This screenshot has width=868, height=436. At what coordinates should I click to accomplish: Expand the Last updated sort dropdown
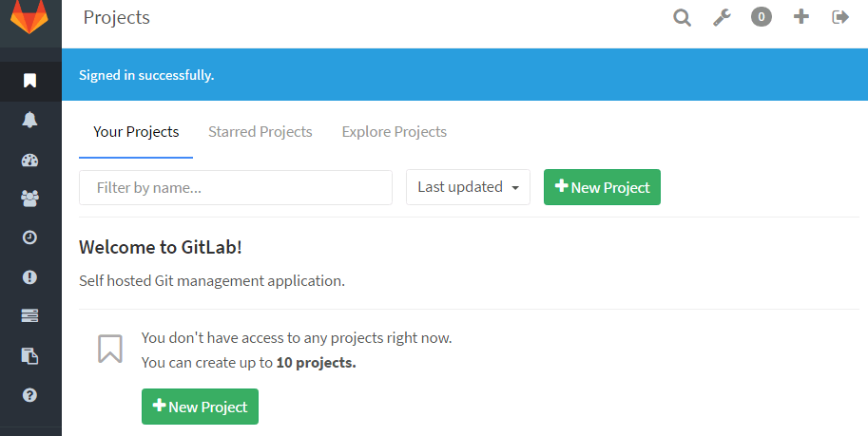click(468, 187)
